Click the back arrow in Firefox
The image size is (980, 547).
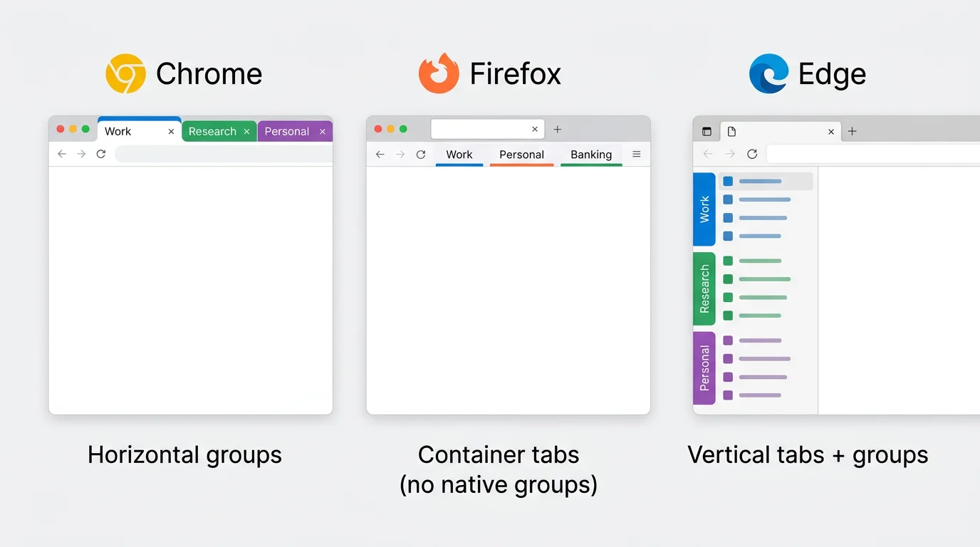380,154
